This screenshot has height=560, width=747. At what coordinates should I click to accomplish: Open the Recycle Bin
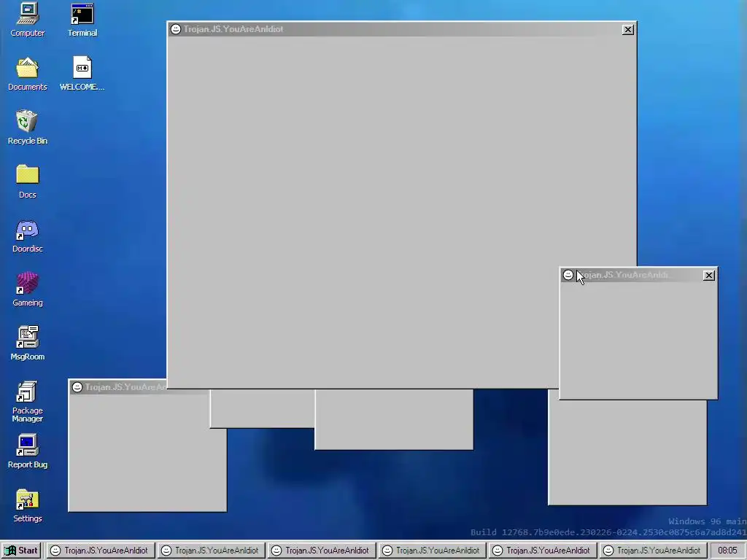[27, 128]
